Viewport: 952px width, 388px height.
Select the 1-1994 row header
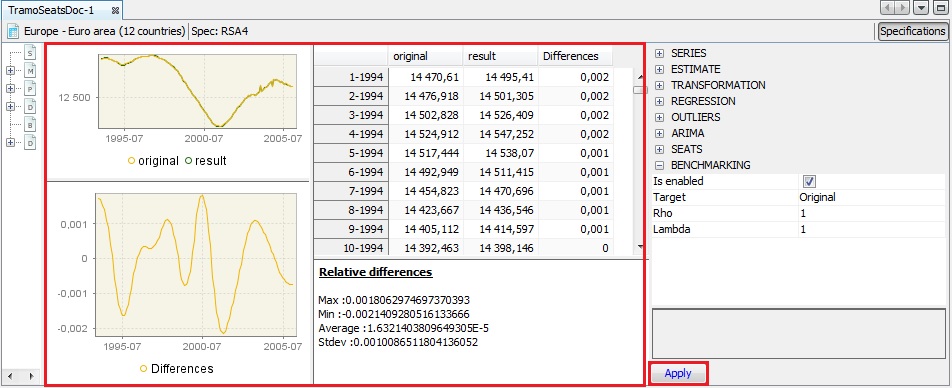click(351, 77)
